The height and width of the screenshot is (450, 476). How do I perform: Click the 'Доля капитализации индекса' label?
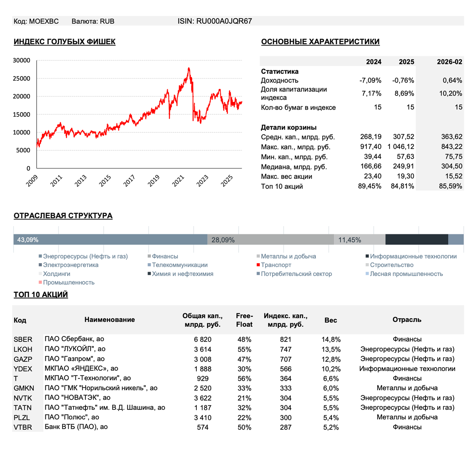point(294,93)
